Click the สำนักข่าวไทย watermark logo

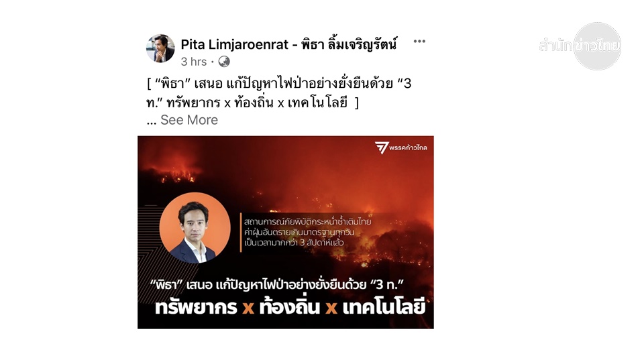point(581,46)
